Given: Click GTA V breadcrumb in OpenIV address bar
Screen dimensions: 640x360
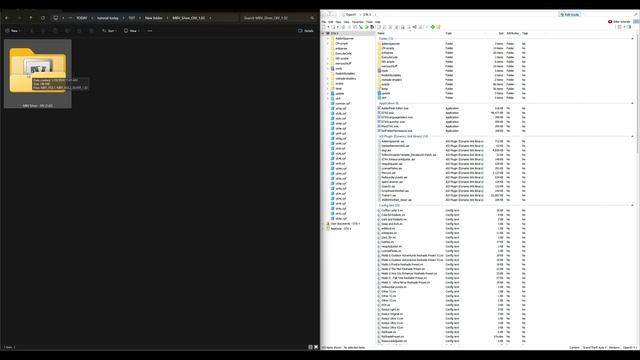Looking at the screenshot, I should click(367, 15).
